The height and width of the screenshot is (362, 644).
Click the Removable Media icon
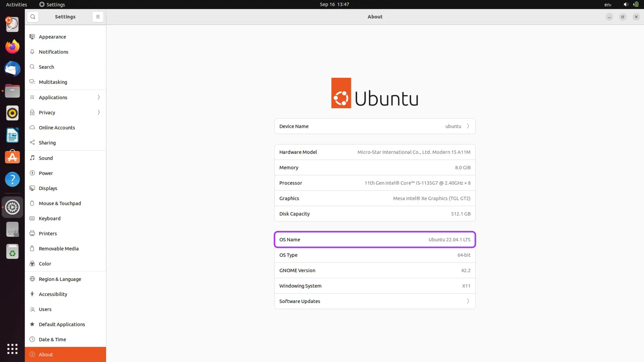pos(32,249)
